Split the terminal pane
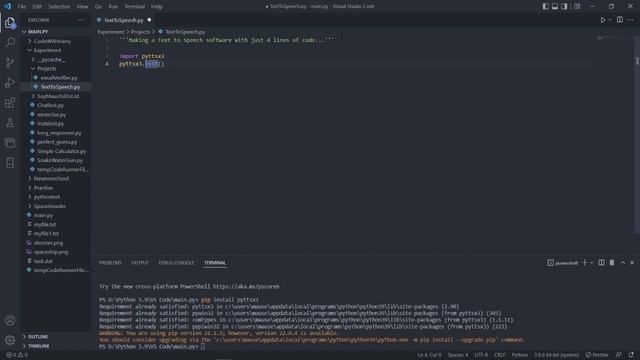The image size is (640, 360). point(601,263)
